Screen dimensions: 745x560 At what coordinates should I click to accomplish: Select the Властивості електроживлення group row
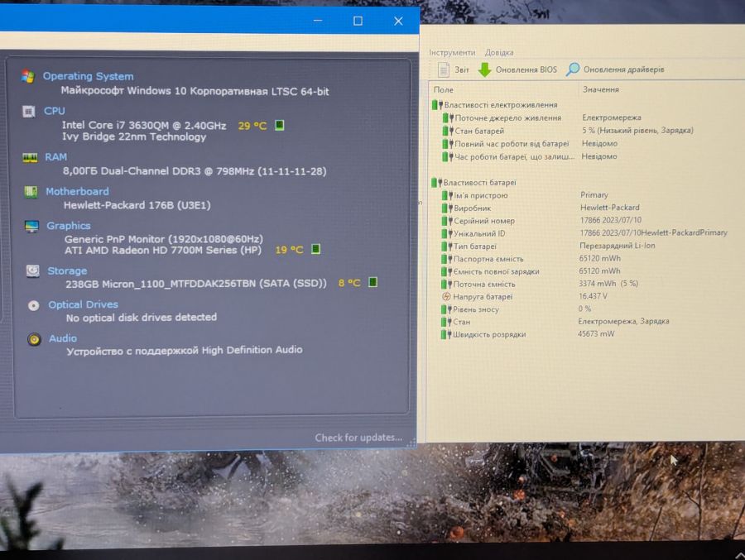pyautogui.click(x=495, y=104)
